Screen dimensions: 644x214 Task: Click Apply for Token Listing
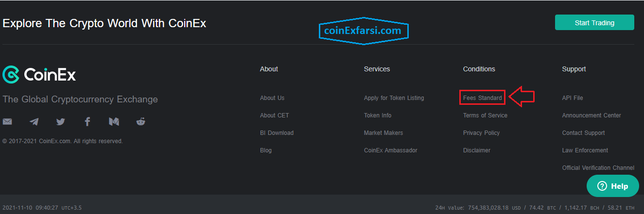tap(394, 98)
